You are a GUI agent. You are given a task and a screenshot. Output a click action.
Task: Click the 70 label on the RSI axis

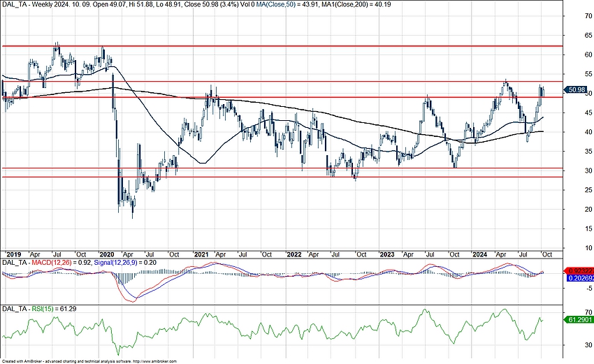click(588, 312)
